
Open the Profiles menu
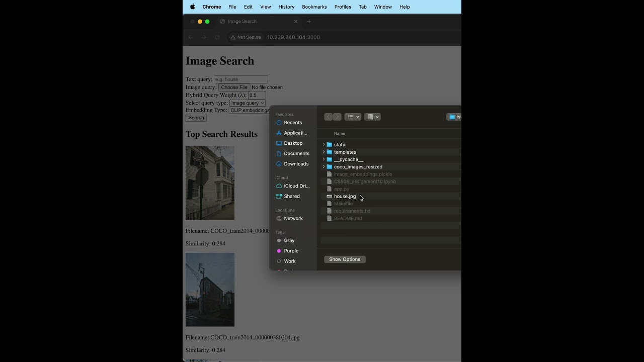point(343,7)
